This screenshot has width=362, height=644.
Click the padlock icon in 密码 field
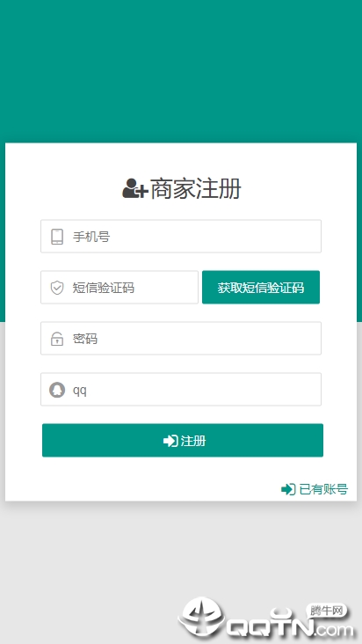pyautogui.click(x=57, y=339)
